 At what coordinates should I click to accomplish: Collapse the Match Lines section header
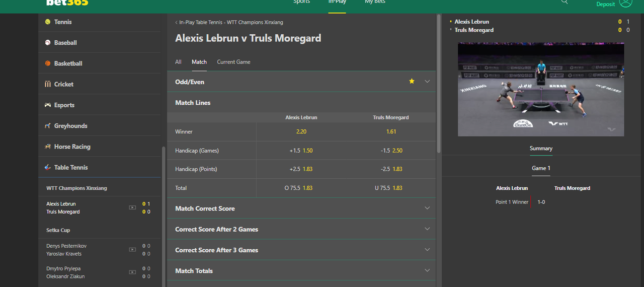coord(301,103)
